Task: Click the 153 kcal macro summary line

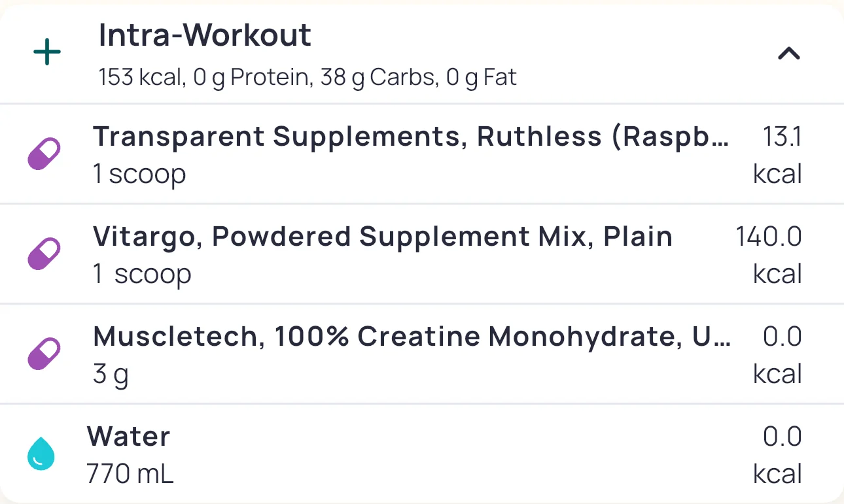Action: (x=308, y=78)
